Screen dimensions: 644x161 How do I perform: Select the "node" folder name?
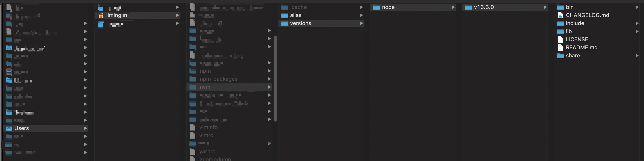click(388, 7)
